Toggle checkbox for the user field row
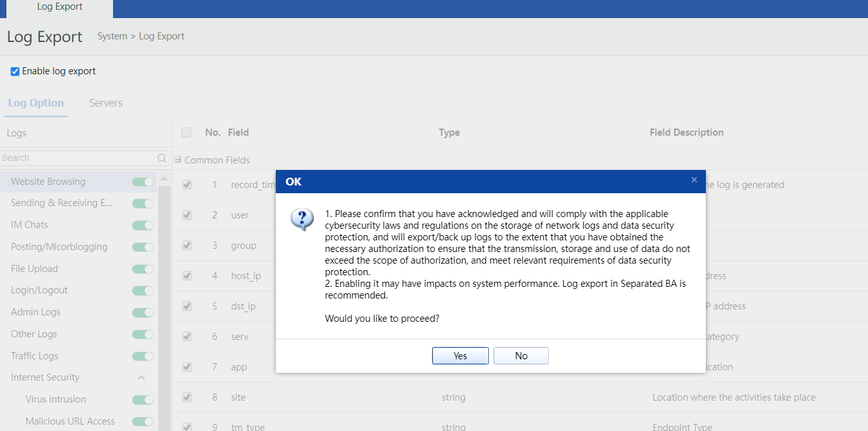Viewport: 868px width, 431px height. point(187,215)
